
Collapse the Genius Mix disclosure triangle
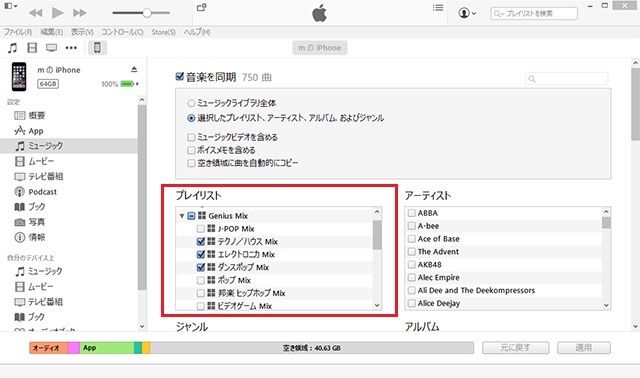(x=182, y=216)
